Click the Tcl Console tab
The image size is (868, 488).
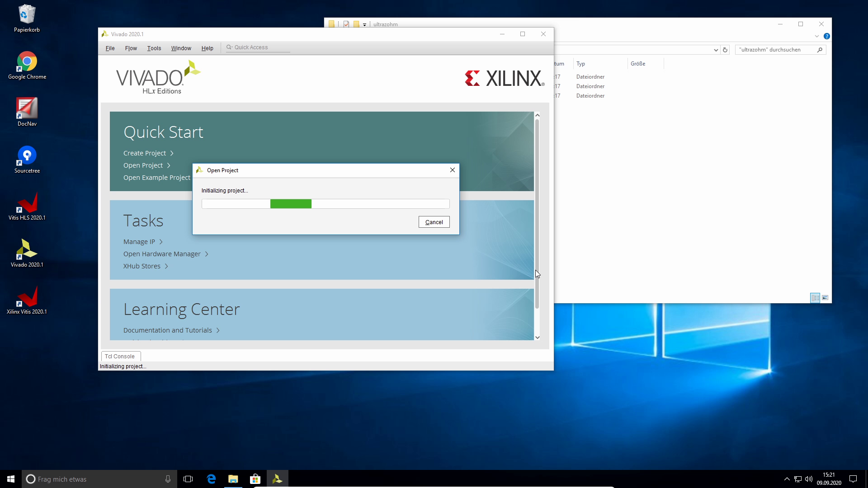(119, 356)
